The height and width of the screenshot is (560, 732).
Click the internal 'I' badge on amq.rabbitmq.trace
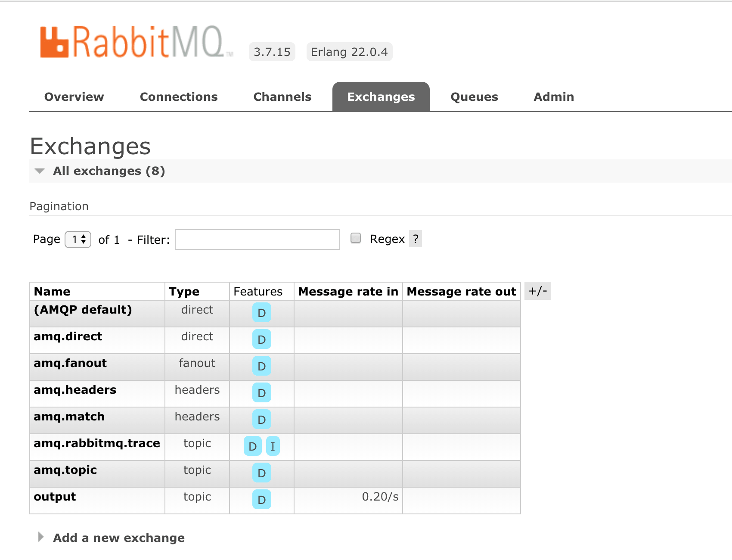click(x=273, y=446)
